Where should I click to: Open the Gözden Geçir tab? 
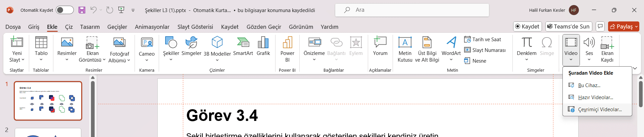click(x=264, y=27)
